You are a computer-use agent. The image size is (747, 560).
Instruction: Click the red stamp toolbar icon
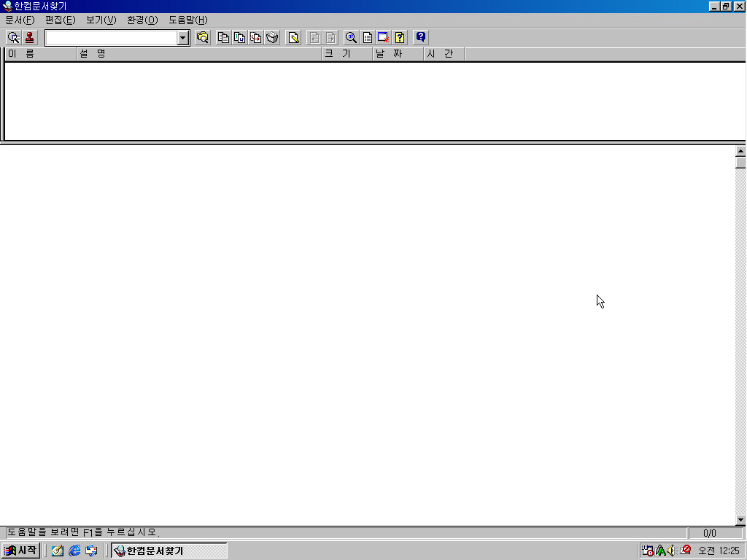coord(29,38)
